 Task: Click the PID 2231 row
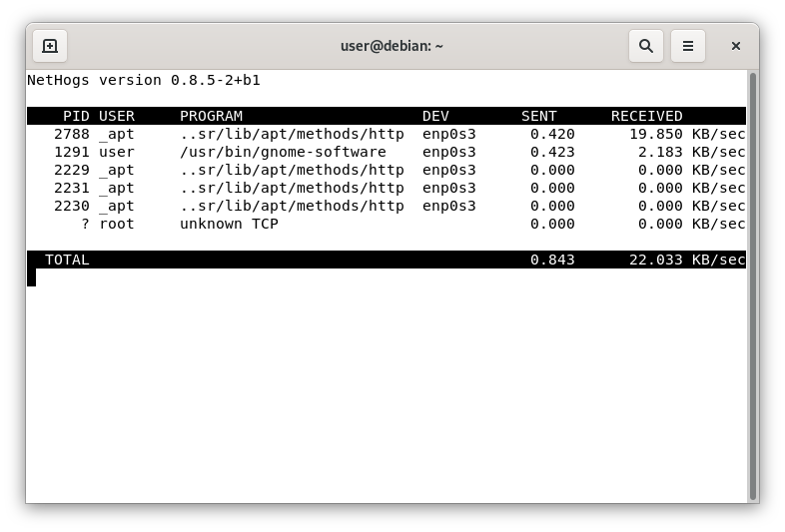pos(387,189)
